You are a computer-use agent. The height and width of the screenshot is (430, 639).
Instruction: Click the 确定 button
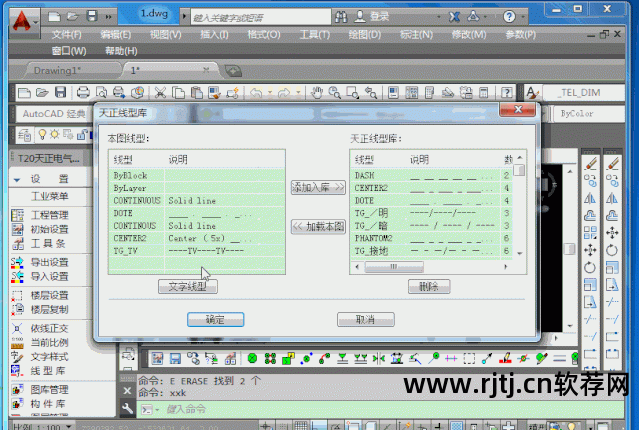pyautogui.click(x=216, y=320)
